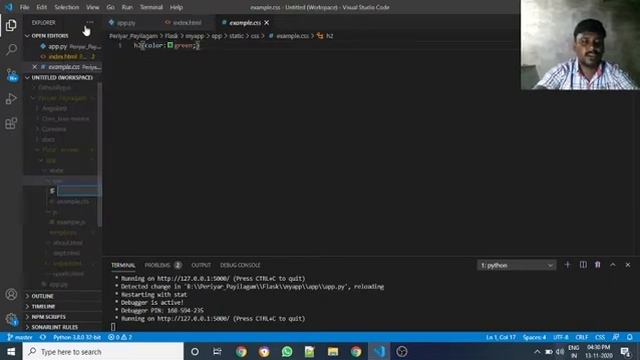This screenshot has height=360, width=640.
Task: Create a new terminal with plus icon
Action: pos(567,265)
